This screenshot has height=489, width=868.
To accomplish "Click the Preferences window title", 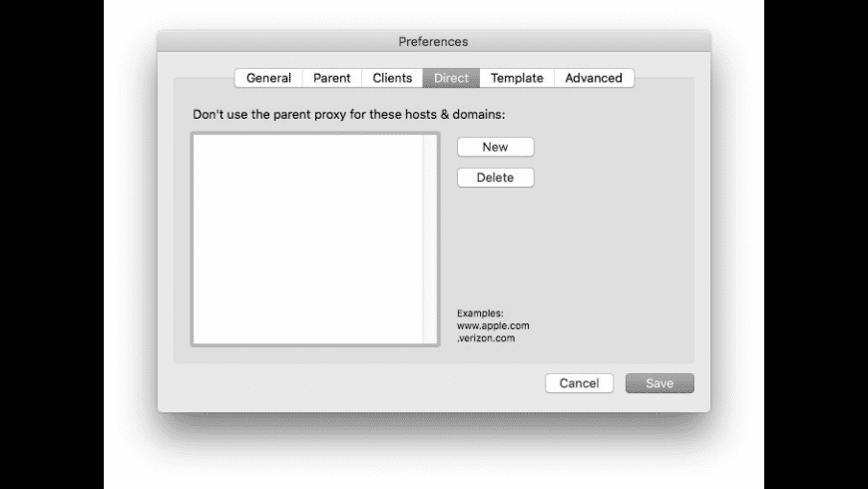I will pos(433,42).
